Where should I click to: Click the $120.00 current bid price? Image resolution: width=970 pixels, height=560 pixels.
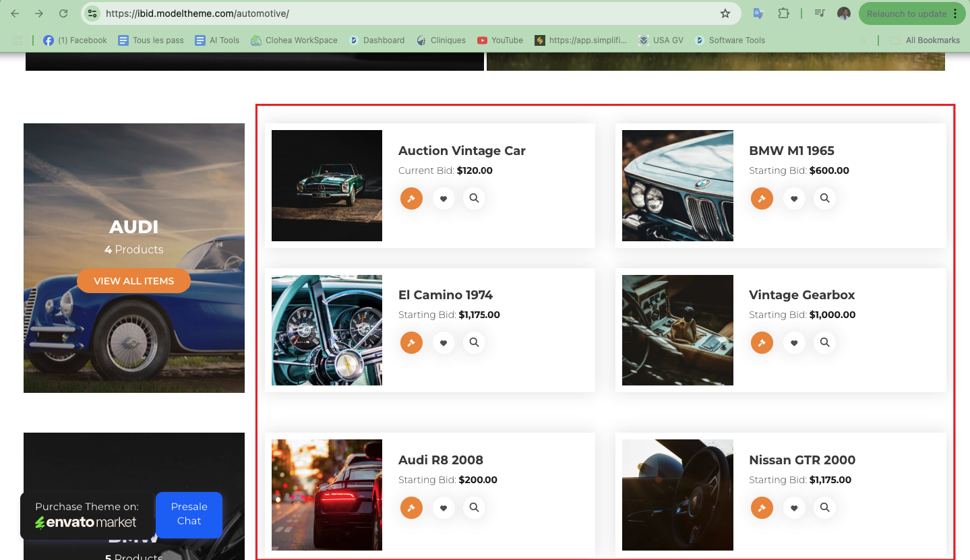click(x=475, y=170)
